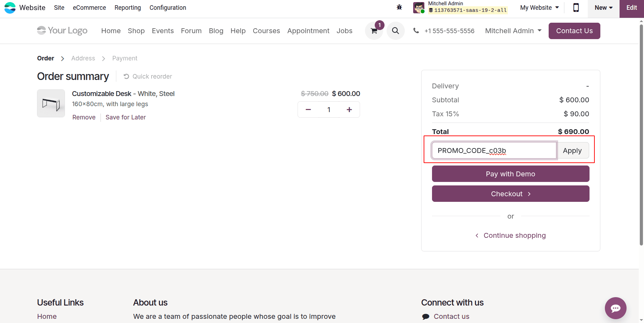Increase desk quantity with plus button
Image resolution: width=644 pixels, height=323 pixels.
tap(349, 110)
